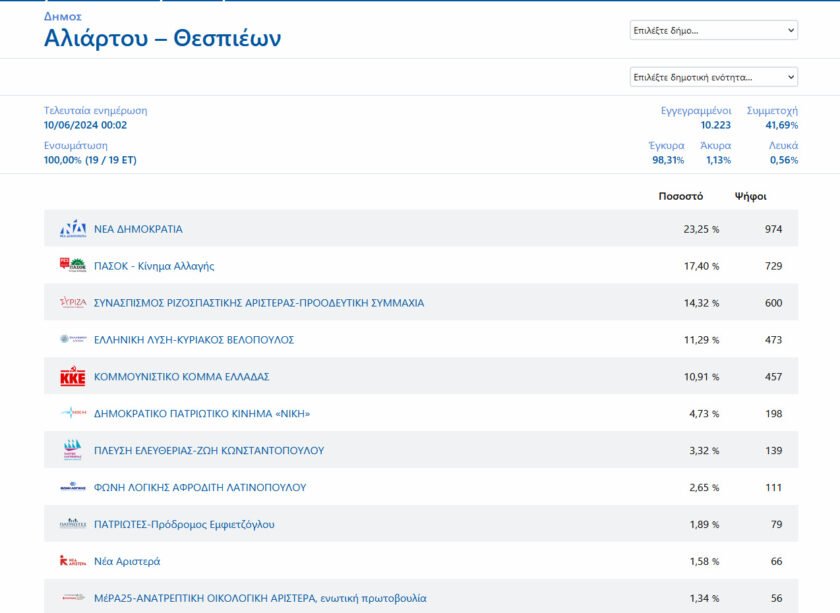Viewport: 840px width, 613px height.
Task: Click the SYRIZA party logo
Action: (x=73, y=302)
